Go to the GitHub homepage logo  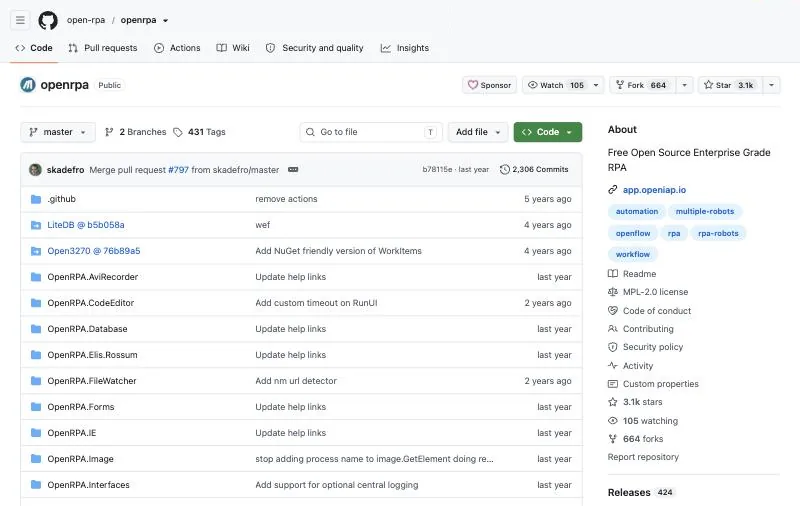pos(48,20)
